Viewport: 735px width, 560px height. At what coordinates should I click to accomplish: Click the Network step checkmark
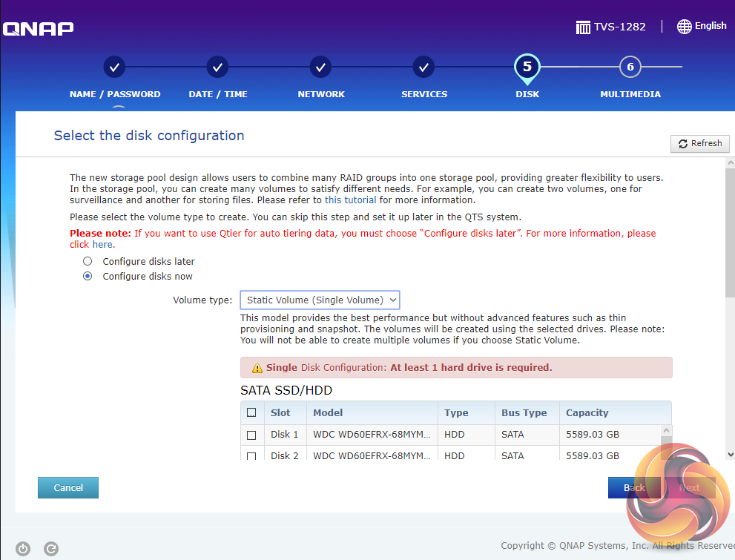coord(320,67)
